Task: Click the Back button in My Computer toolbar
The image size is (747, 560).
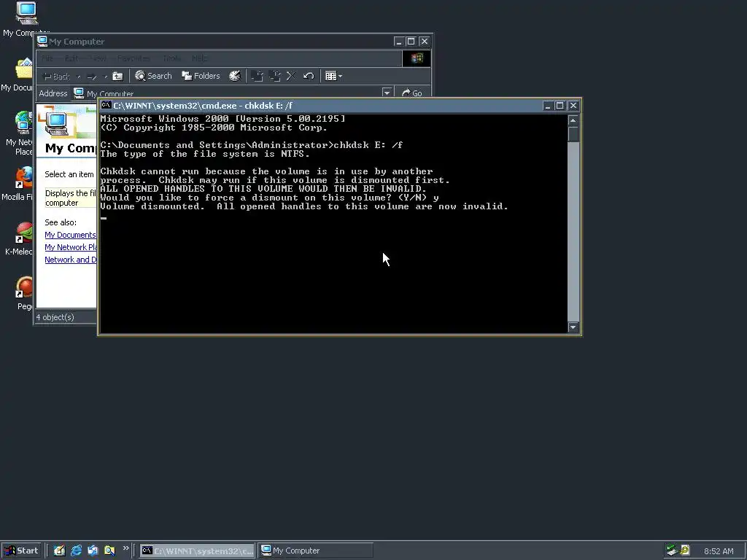Action: pos(56,76)
